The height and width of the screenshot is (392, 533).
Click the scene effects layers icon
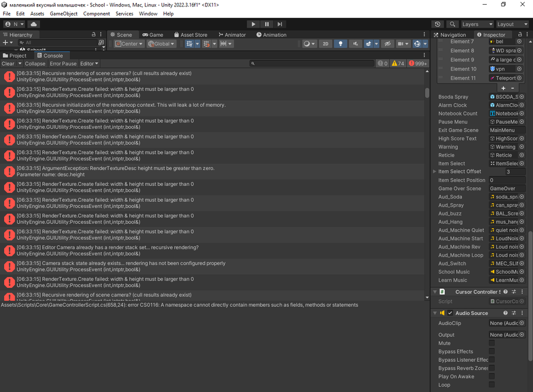(x=368, y=44)
